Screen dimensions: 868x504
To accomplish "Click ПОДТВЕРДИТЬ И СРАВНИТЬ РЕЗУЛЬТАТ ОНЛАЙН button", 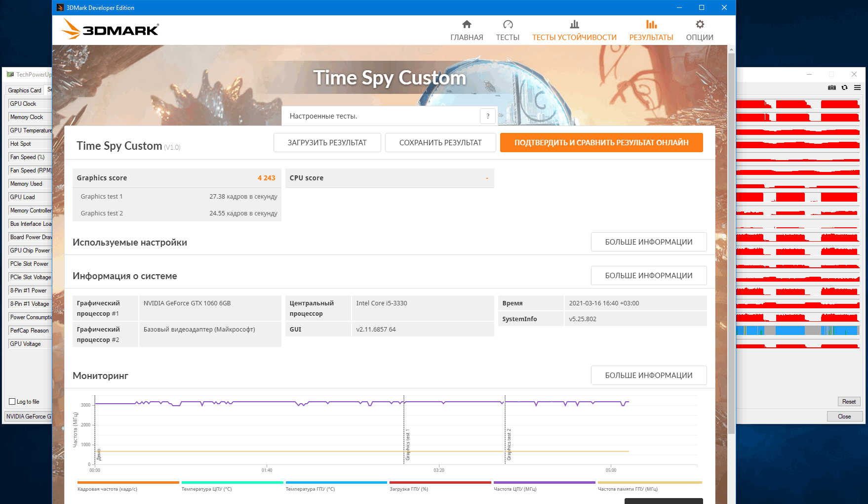I will 601,142.
